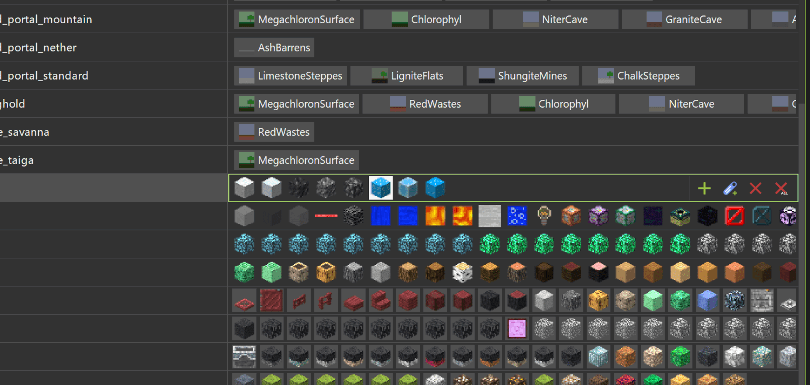Click the l_portal_nether row label
The image size is (810, 385).
pyautogui.click(x=38, y=48)
